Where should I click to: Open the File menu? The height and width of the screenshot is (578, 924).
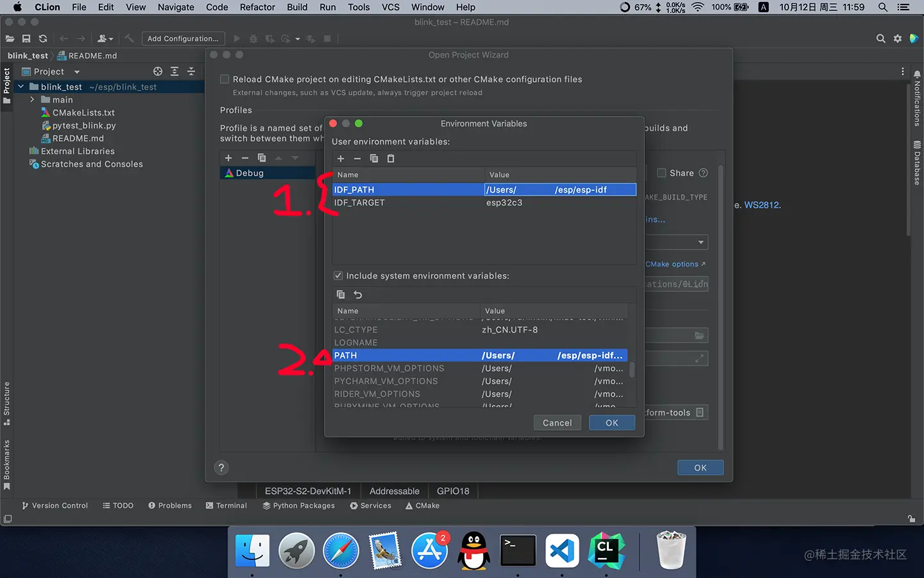tap(79, 7)
